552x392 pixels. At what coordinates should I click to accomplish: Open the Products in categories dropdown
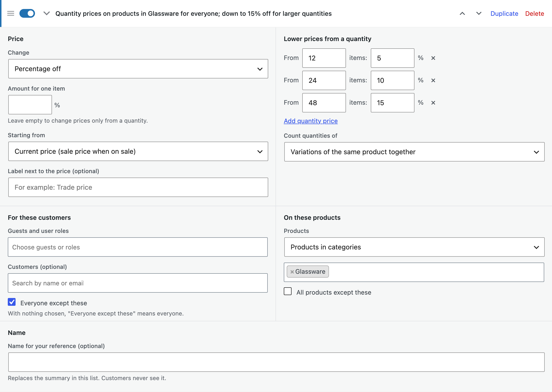[414, 247]
